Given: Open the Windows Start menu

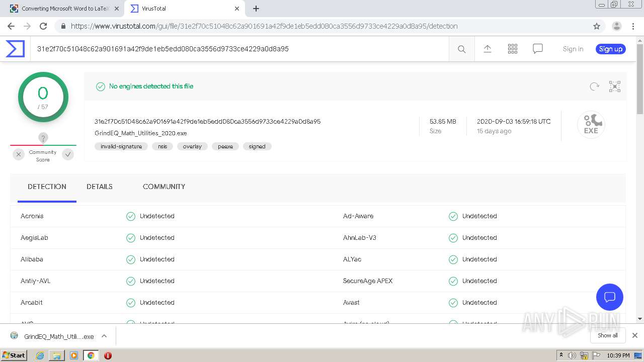Looking at the screenshot, I should tap(14, 355).
